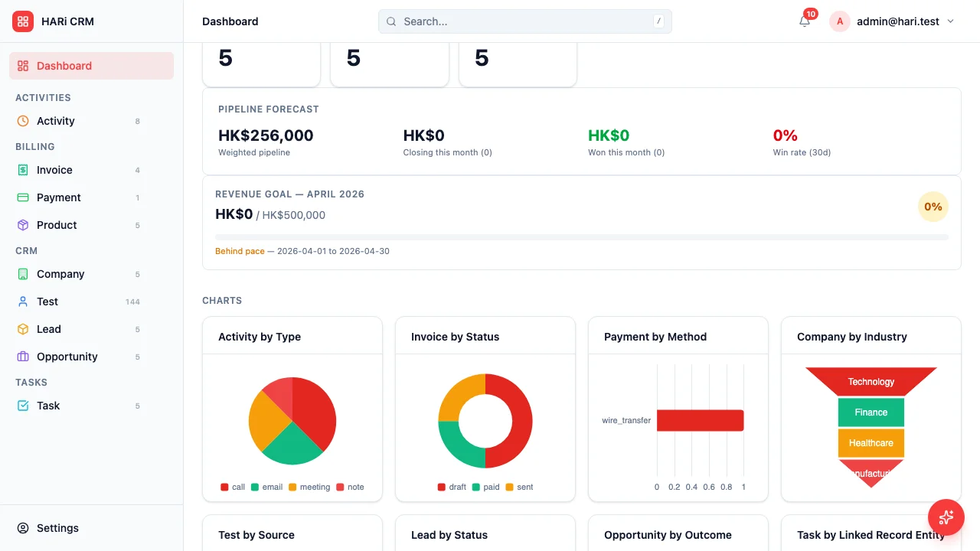Toggle the call legend in Activity by Type
The height and width of the screenshot is (551, 980).
[x=231, y=487]
